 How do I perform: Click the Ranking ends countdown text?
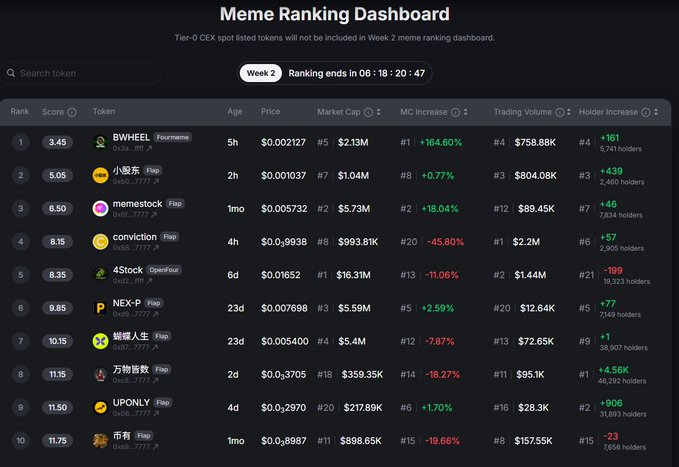[x=356, y=73]
